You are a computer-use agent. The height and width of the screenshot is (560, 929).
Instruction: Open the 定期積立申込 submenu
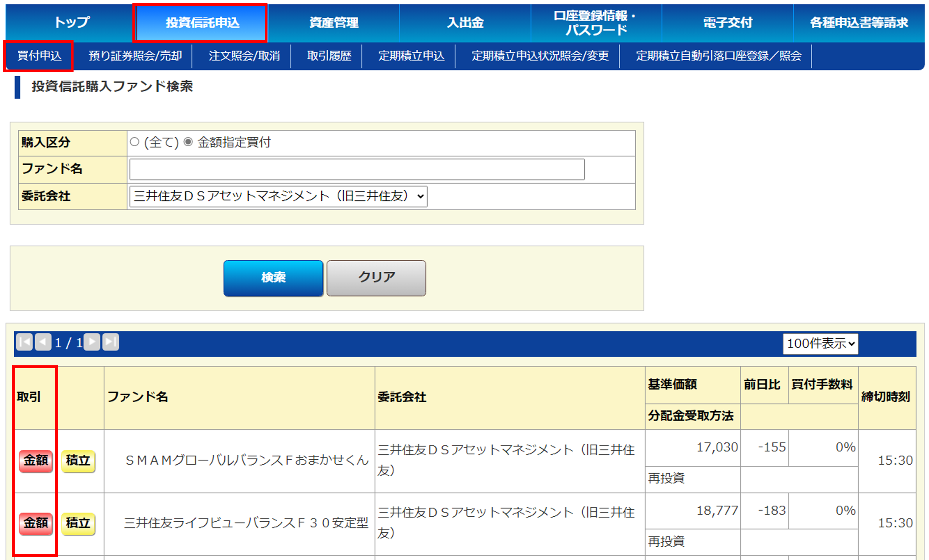411,56
